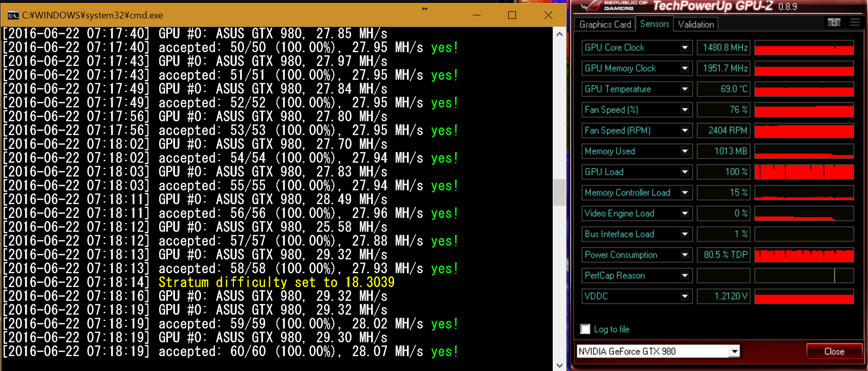Open the PerfCap Reason sensor dropdown
This screenshot has height=371, width=868.
685,275
